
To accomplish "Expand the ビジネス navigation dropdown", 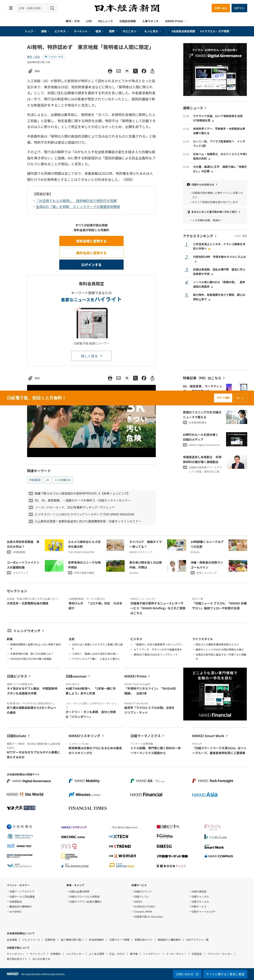I will tap(62, 31).
